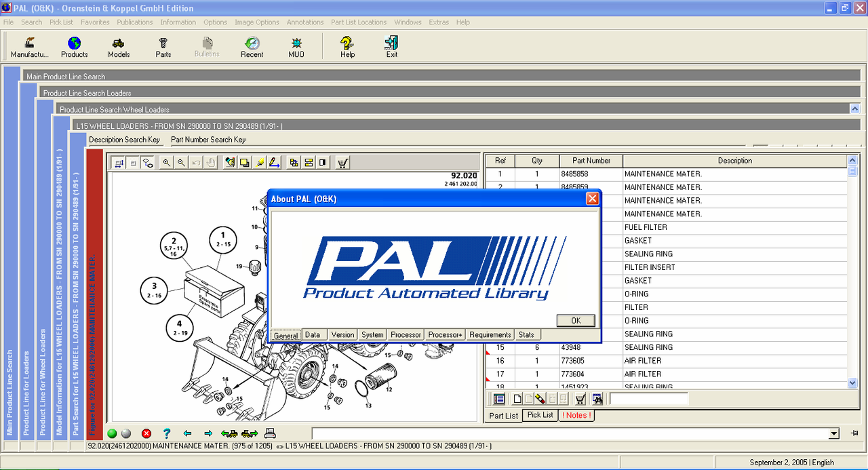
Task: Open the Models loader icon
Action: 119,47
